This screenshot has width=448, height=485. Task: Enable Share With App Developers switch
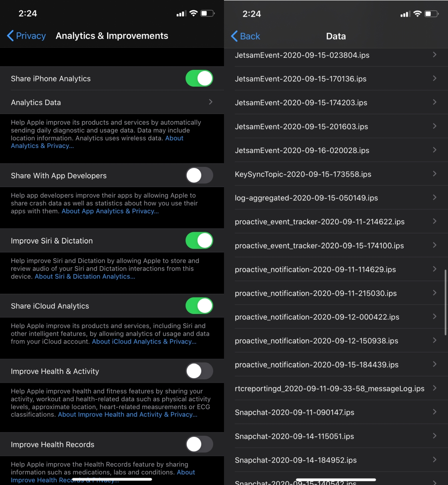(x=199, y=175)
